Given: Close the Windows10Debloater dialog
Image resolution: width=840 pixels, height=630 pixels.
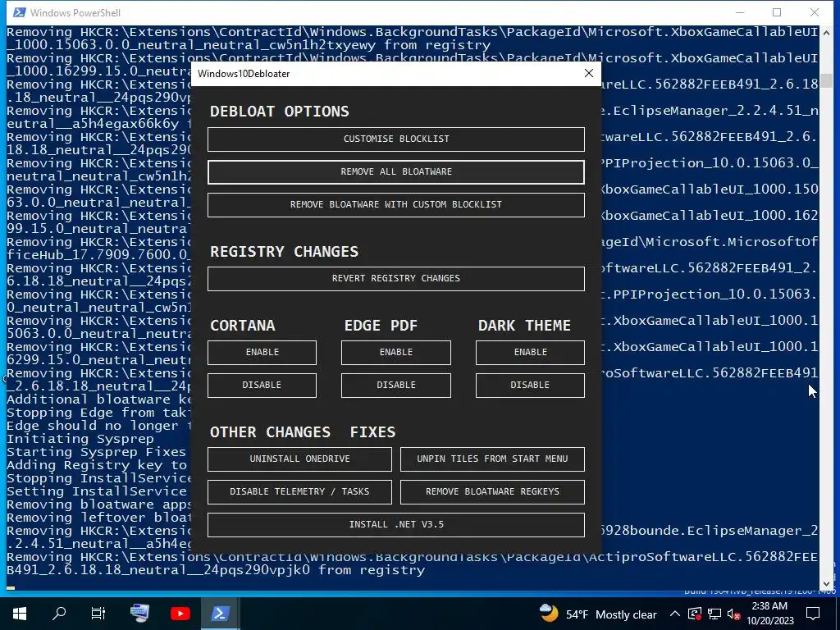Looking at the screenshot, I should coord(589,73).
